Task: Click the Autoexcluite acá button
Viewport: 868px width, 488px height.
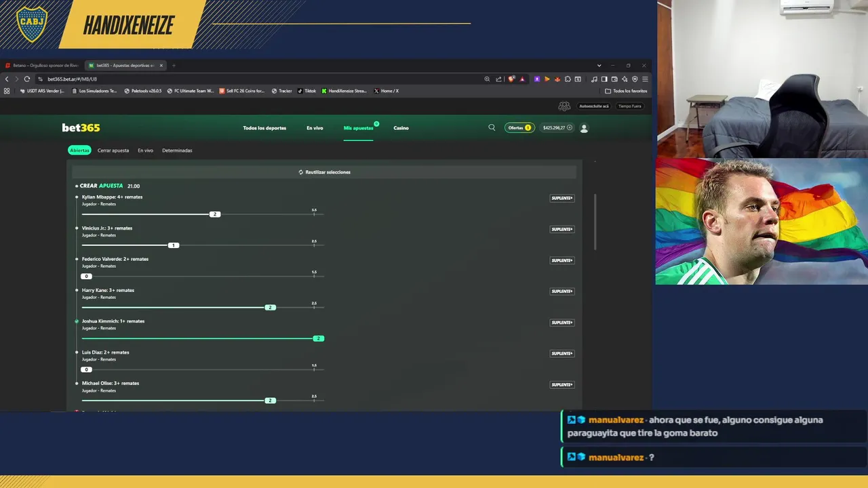Action: 594,106
